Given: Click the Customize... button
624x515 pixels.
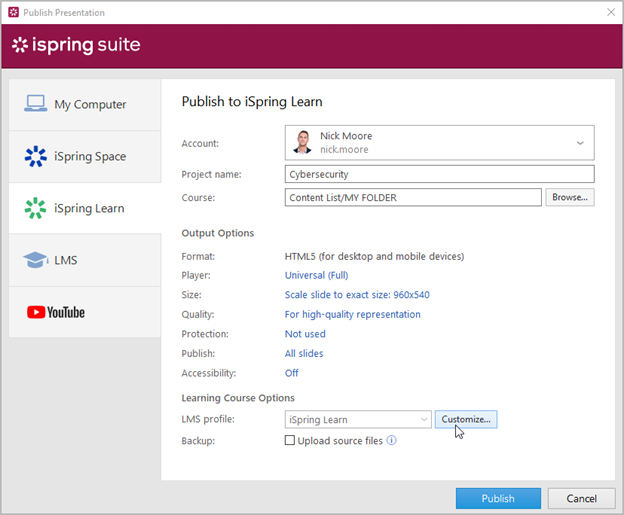Looking at the screenshot, I should [466, 419].
